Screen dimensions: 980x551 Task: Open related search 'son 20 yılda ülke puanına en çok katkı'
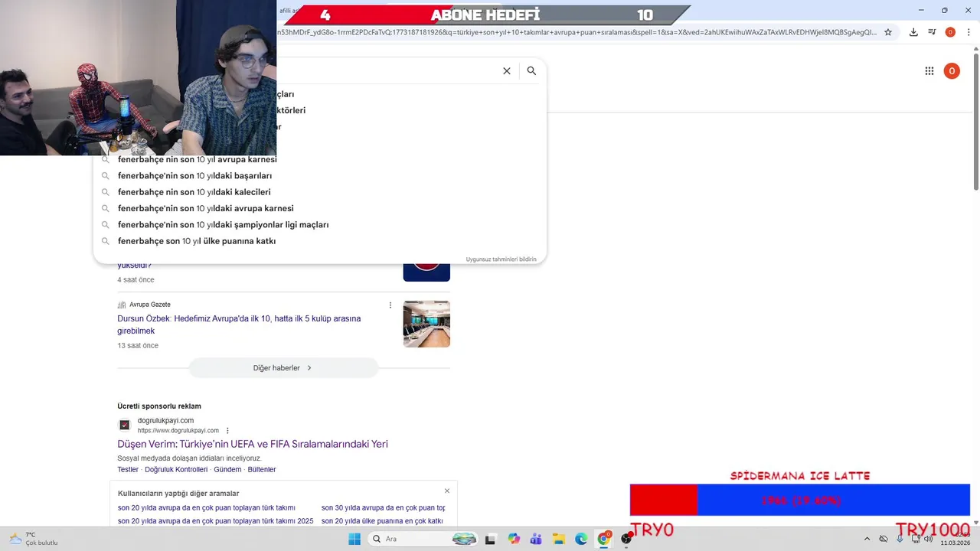[x=382, y=521]
